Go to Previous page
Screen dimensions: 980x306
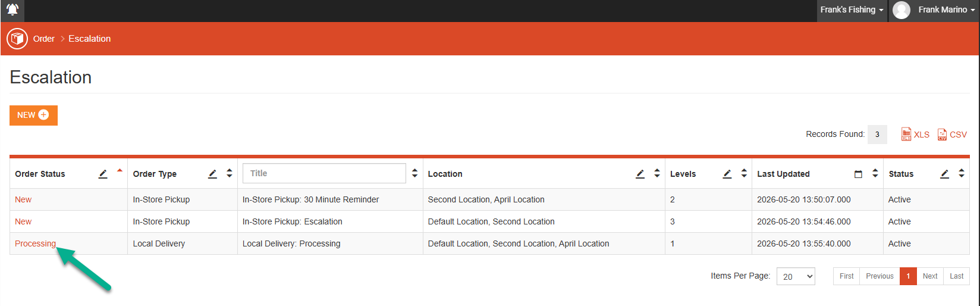(880, 276)
